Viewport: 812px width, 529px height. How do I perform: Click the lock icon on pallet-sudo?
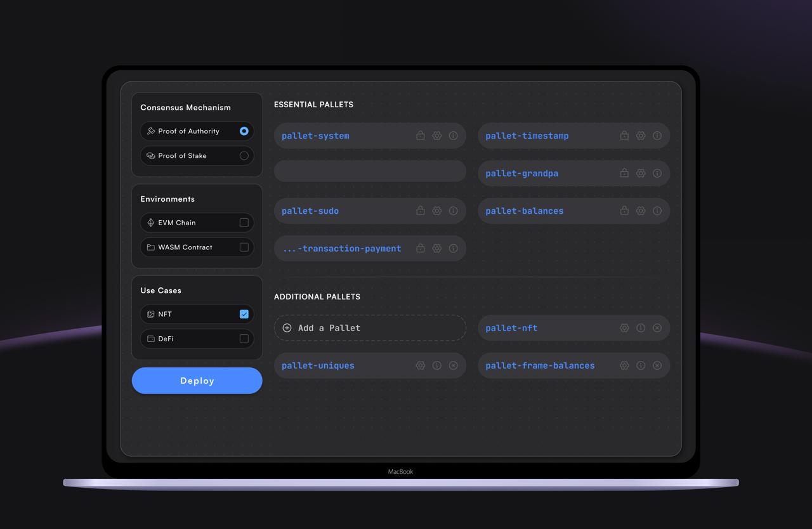tap(420, 210)
